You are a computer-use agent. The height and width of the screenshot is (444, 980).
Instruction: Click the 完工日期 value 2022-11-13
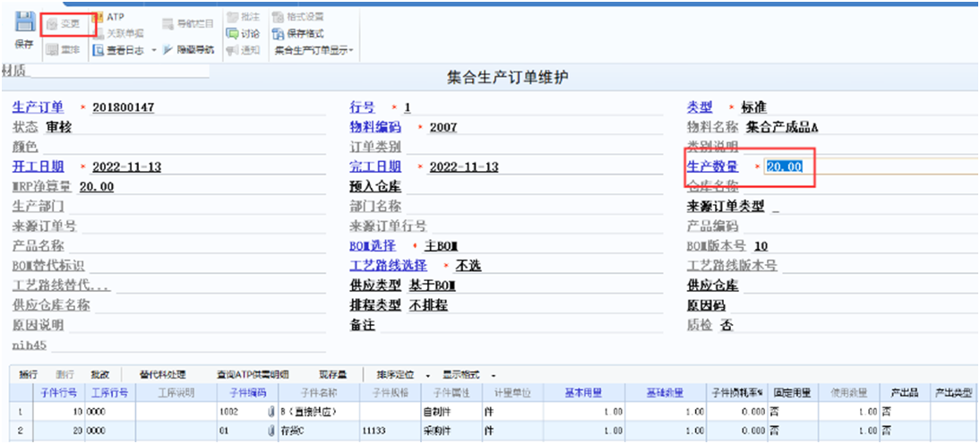[546, 167]
